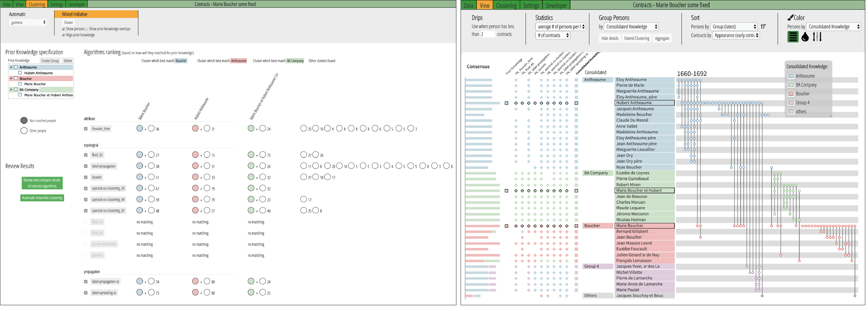The image size is (868, 311).
Task: Click label-propagation white circle labeled 28
Action: pyautogui.click(x=151, y=166)
